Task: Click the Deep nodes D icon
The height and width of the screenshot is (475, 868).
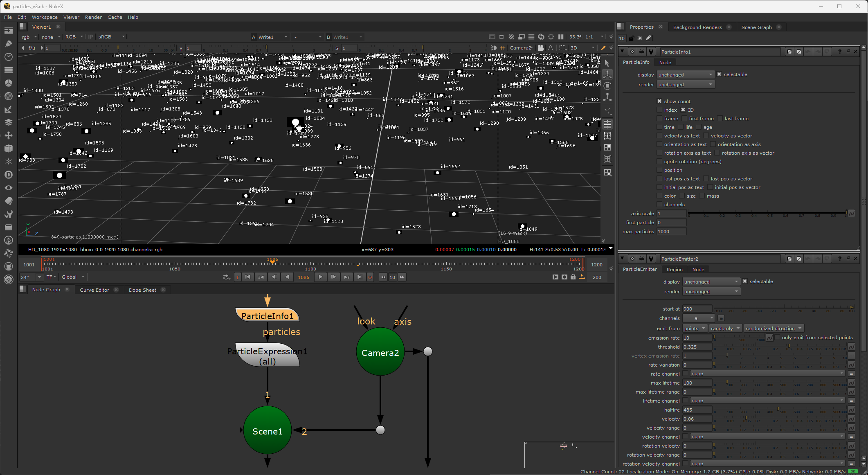Action: click(x=8, y=175)
